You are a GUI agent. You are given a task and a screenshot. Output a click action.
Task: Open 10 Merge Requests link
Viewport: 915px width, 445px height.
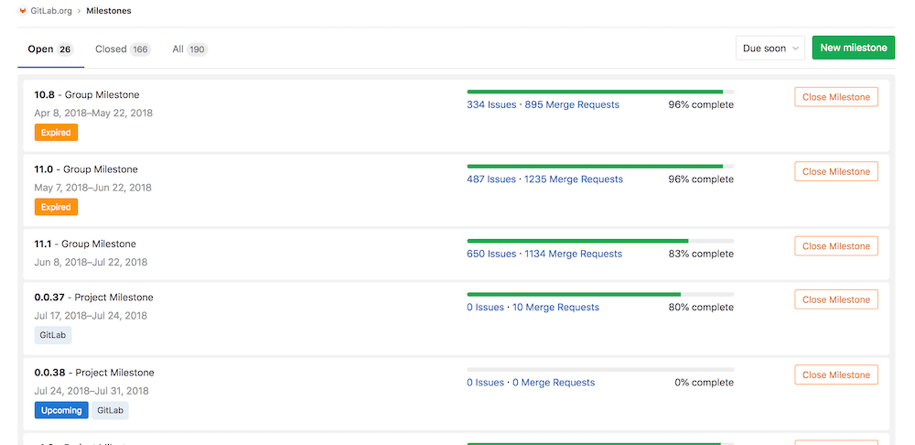(556, 307)
